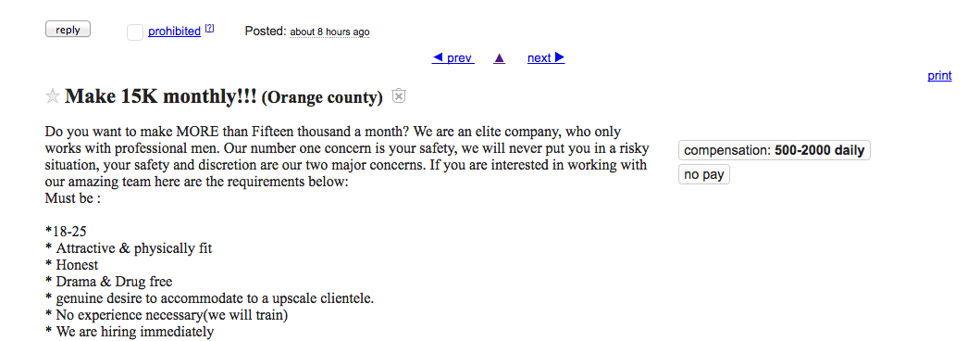Tick the prohibited flag checkbox
The width and height of the screenshot is (980, 341).
[135, 32]
